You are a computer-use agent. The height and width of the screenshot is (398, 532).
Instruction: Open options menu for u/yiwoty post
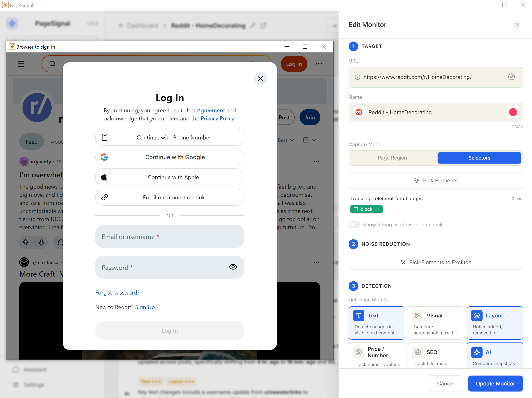pos(317,161)
